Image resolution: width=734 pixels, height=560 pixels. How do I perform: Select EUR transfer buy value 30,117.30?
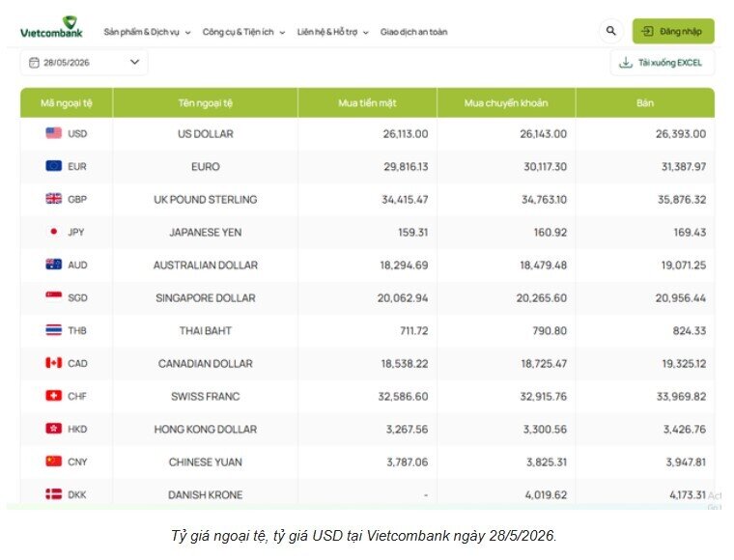click(x=546, y=167)
